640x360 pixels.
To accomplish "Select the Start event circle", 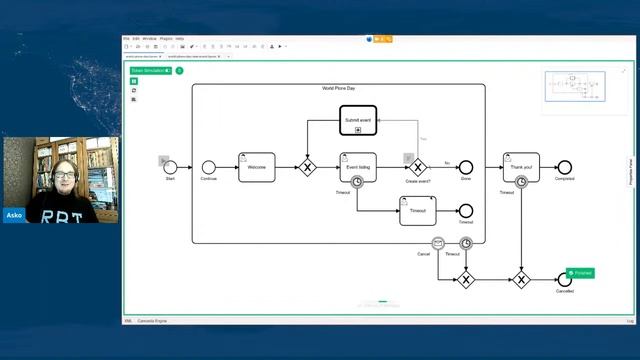I will point(171,167).
